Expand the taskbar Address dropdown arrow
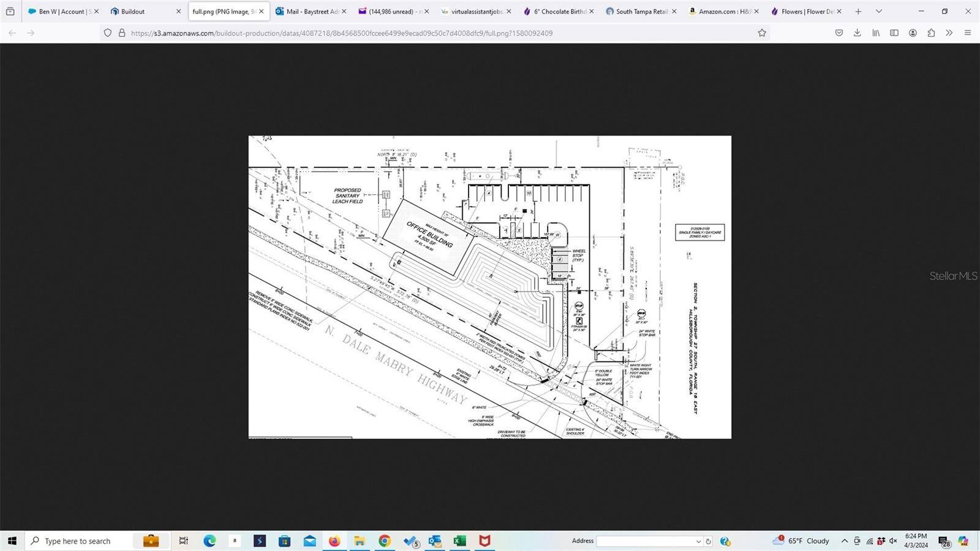The width and height of the screenshot is (980, 551). [x=698, y=541]
